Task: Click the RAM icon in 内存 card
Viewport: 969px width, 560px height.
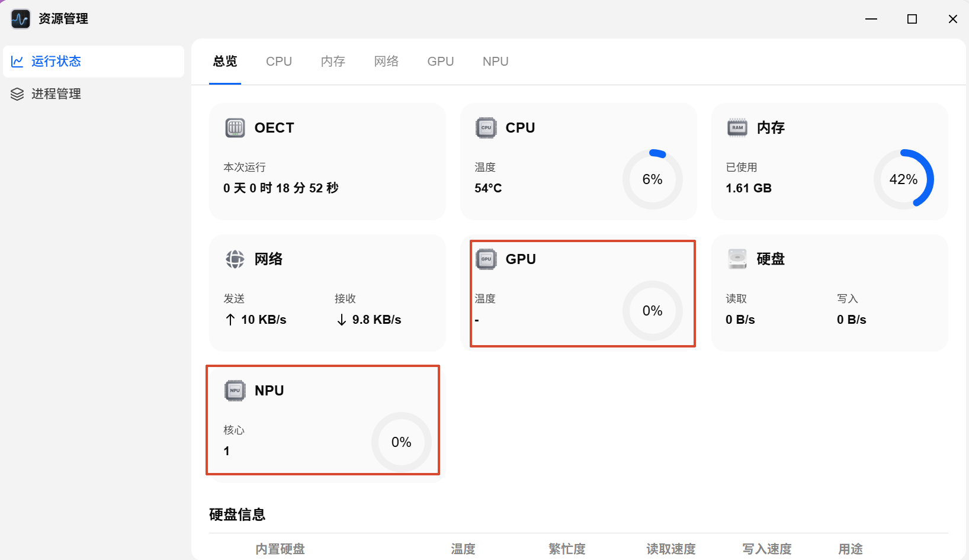Action: coord(737,128)
